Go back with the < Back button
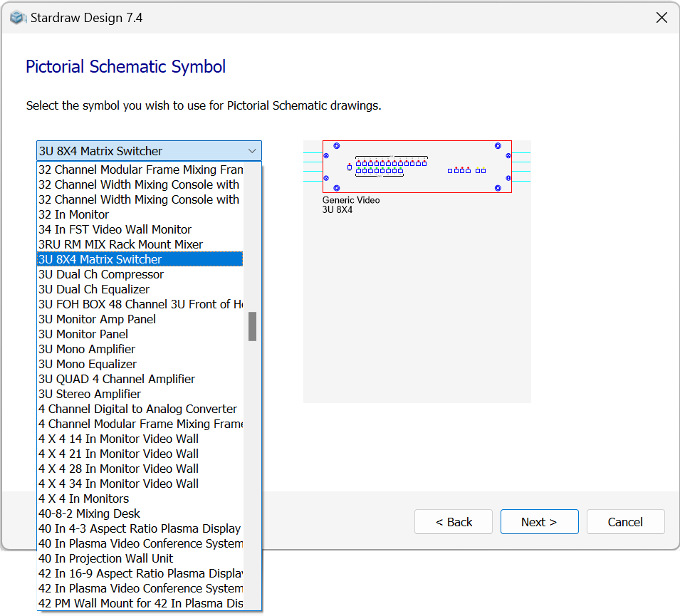680x616 pixels. 453,522
